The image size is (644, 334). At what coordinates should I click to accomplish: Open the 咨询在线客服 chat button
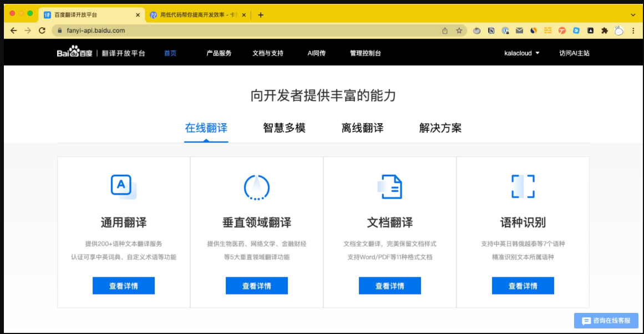coord(606,321)
